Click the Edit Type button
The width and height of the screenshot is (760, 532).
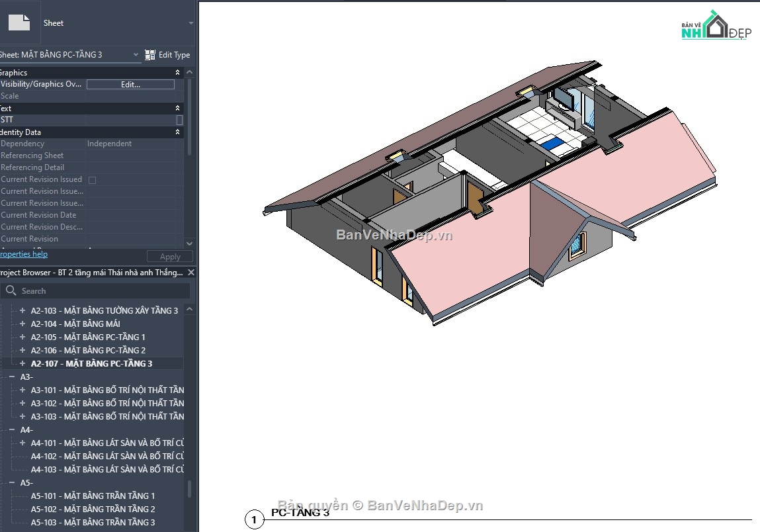(168, 55)
